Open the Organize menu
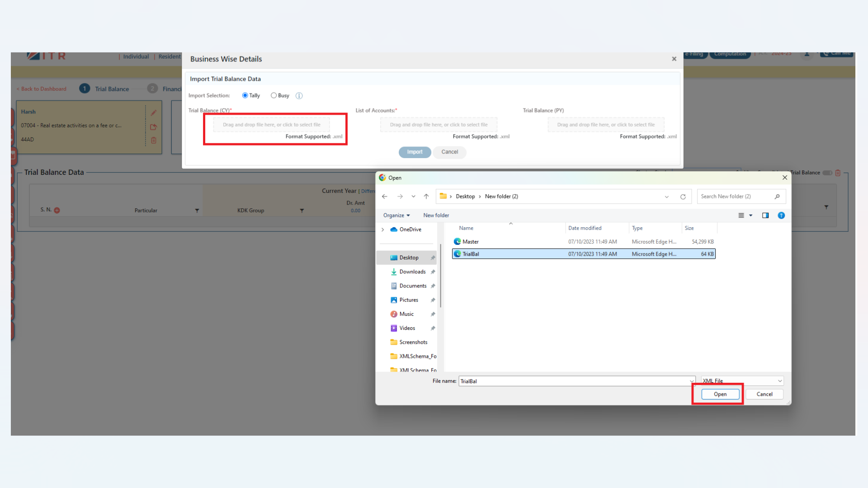This screenshot has width=868, height=488. point(396,216)
